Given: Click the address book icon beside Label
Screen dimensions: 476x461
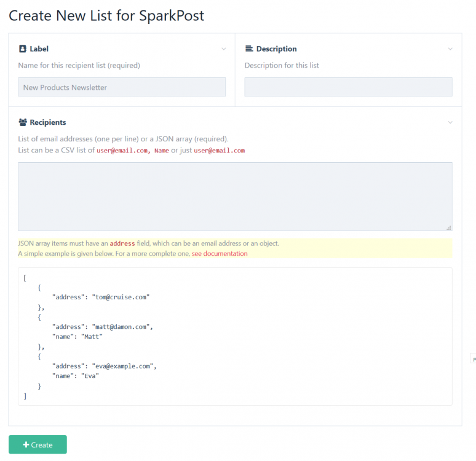Looking at the screenshot, I should coord(23,49).
